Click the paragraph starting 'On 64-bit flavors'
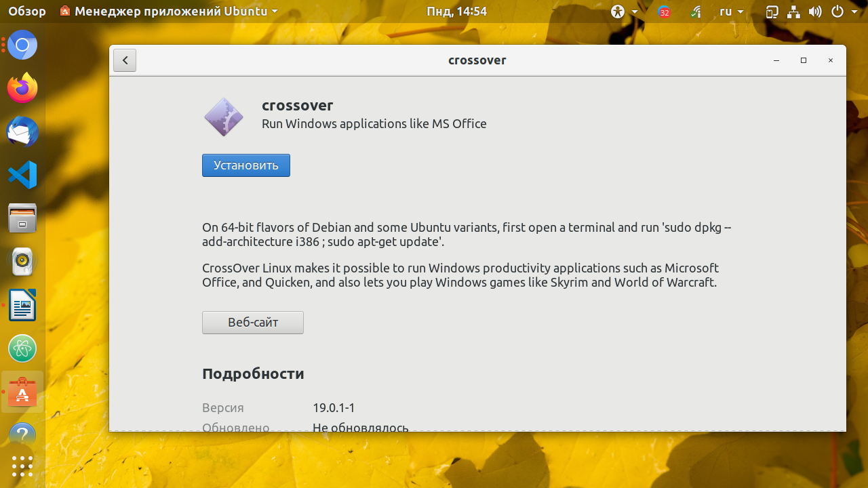This screenshot has width=868, height=488. pyautogui.click(x=467, y=235)
